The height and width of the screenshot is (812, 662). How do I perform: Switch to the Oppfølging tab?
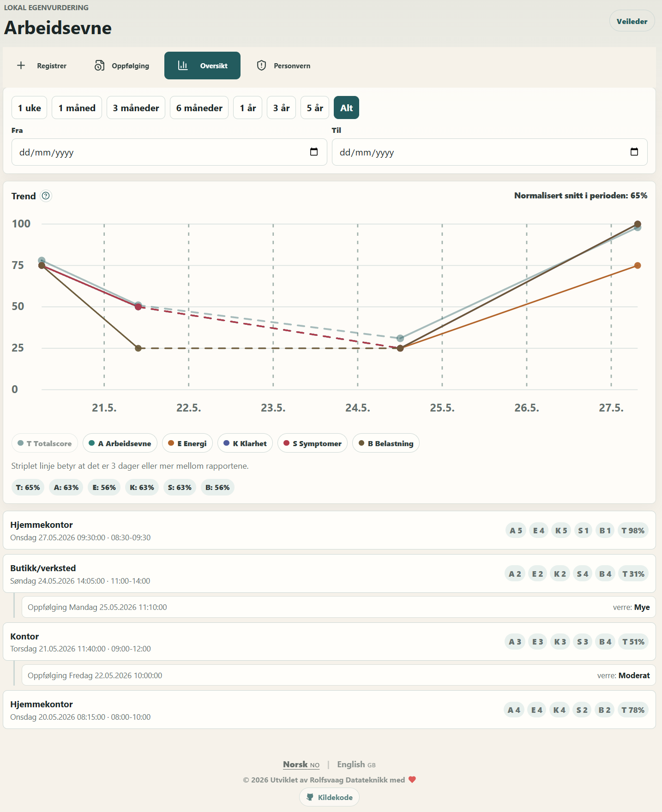tap(122, 66)
